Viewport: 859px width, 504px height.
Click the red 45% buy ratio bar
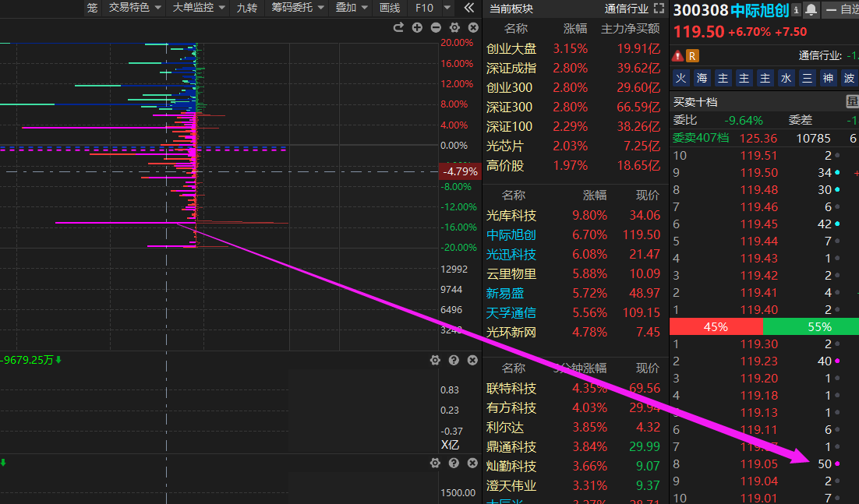coord(716,327)
